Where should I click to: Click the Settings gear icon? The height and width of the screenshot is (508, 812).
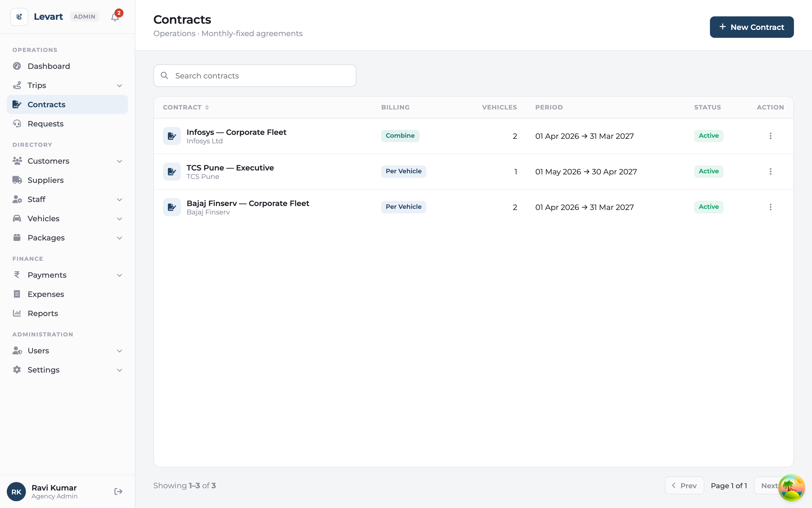(x=17, y=370)
